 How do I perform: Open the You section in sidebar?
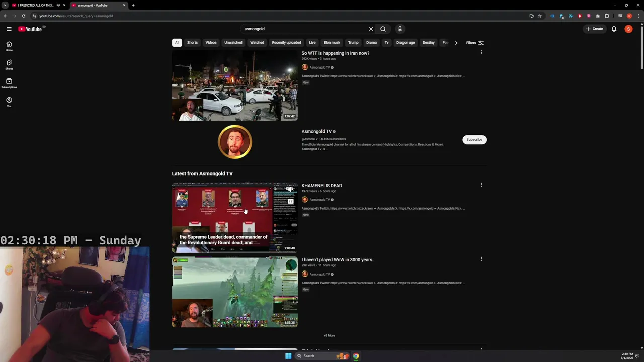[x=9, y=102]
